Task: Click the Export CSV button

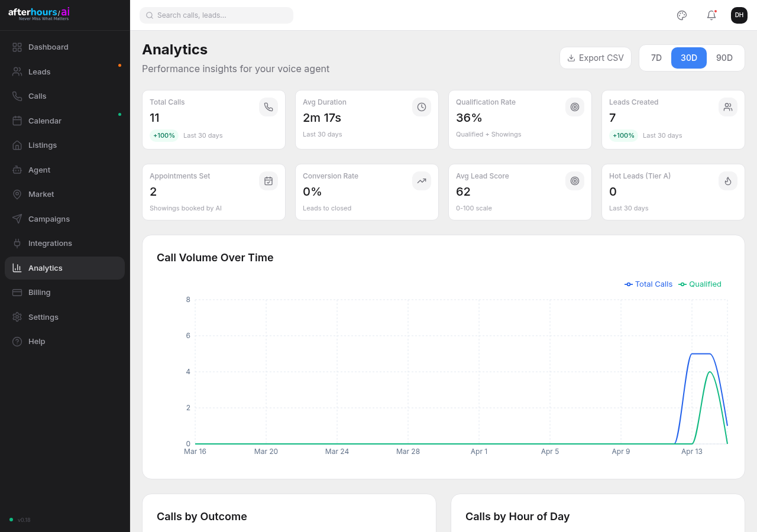Action: click(x=595, y=57)
